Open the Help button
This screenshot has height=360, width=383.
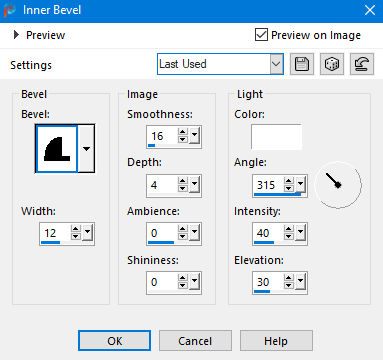[276, 341]
